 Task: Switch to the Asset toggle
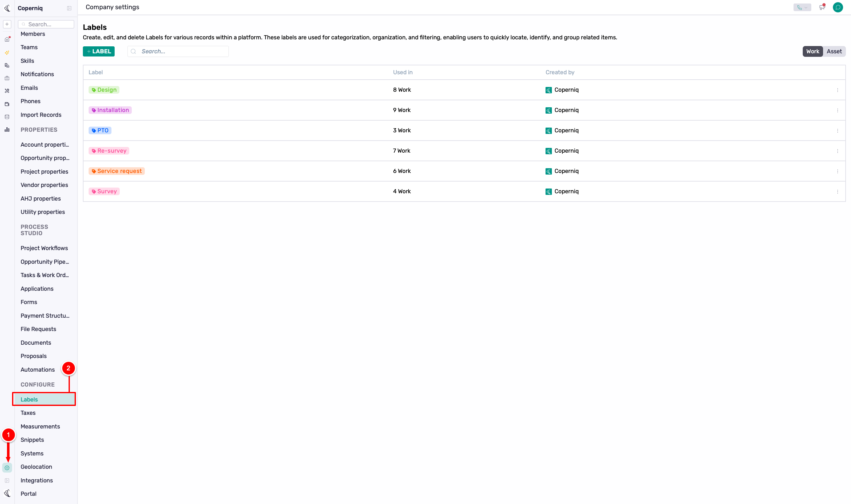(x=834, y=51)
